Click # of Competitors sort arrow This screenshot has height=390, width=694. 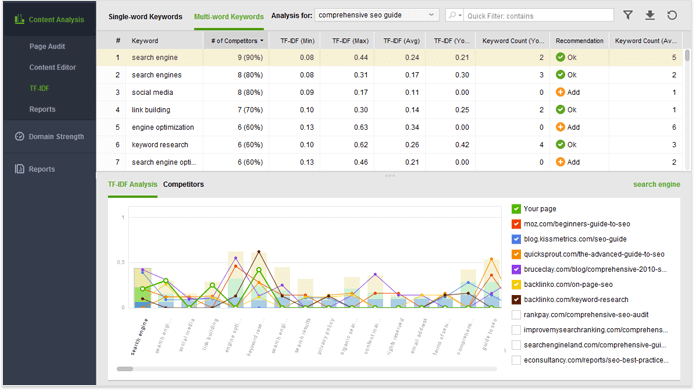(262, 41)
